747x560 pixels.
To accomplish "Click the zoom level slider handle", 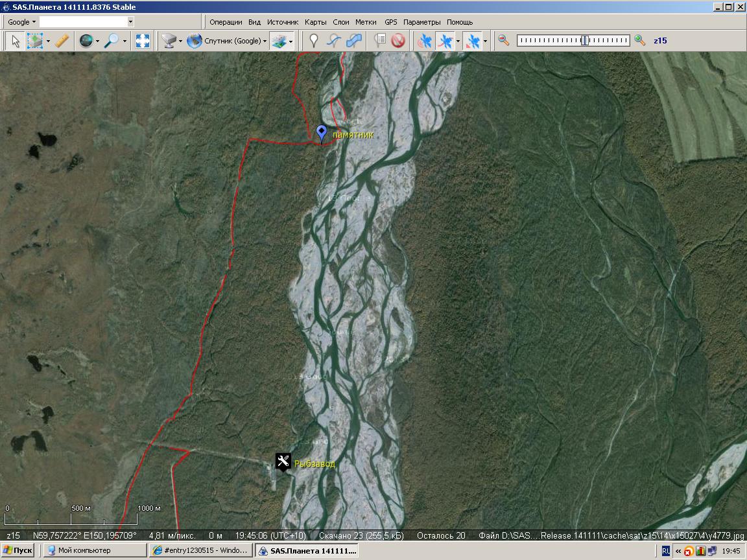I will (x=585, y=40).
